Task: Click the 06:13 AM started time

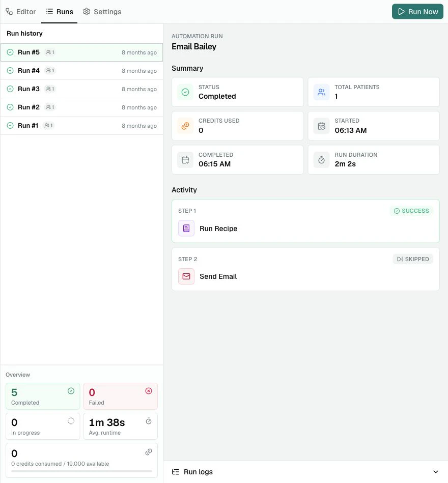Action: pyautogui.click(x=351, y=130)
